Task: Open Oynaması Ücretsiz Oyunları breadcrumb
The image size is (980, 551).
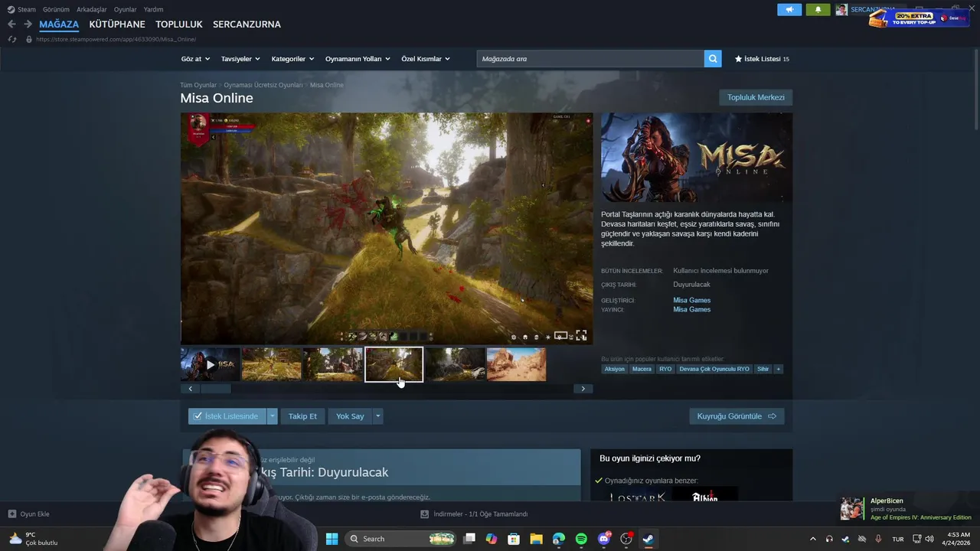Action: click(x=263, y=85)
